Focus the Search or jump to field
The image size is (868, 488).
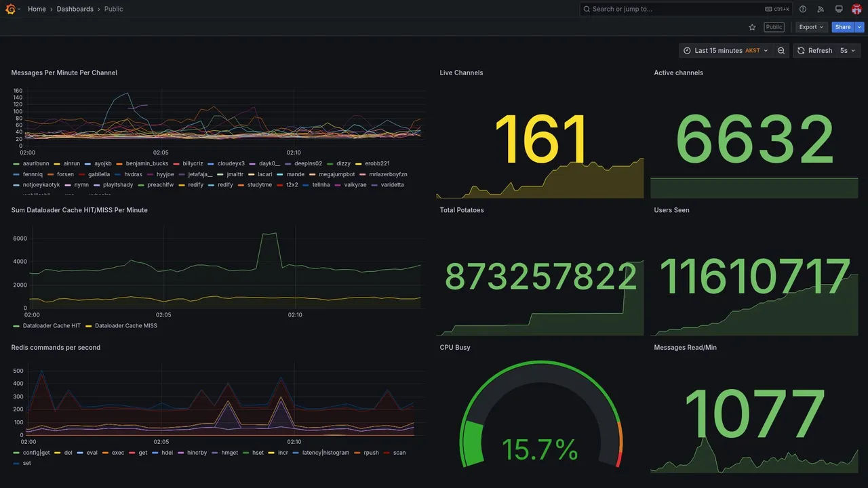click(x=686, y=9)
